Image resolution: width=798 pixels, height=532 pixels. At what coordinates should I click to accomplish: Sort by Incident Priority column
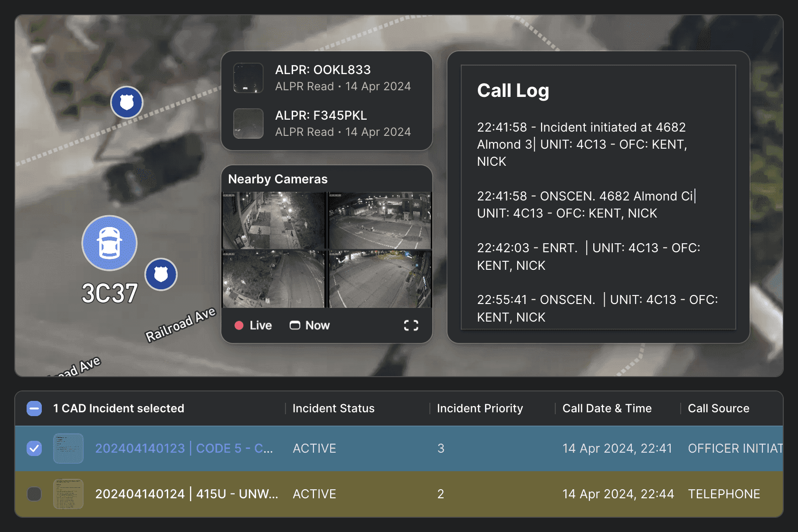(x=480, y=408)
